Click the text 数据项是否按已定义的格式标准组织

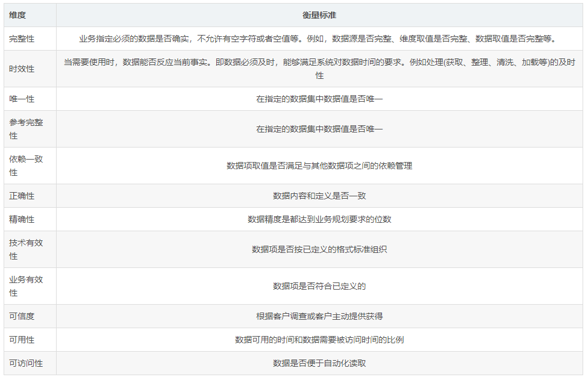(x=319, y=249)
